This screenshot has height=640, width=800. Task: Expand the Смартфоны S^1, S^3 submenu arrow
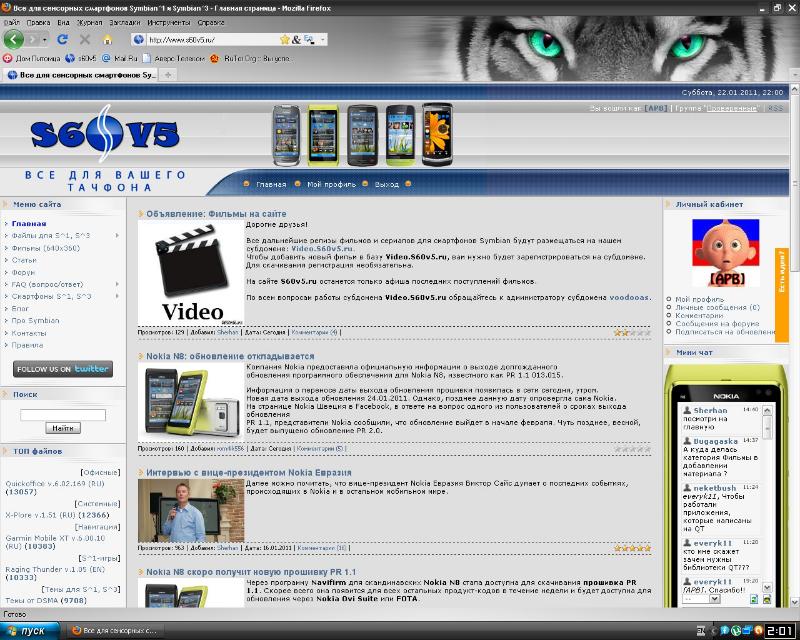(x=117, y=296)
